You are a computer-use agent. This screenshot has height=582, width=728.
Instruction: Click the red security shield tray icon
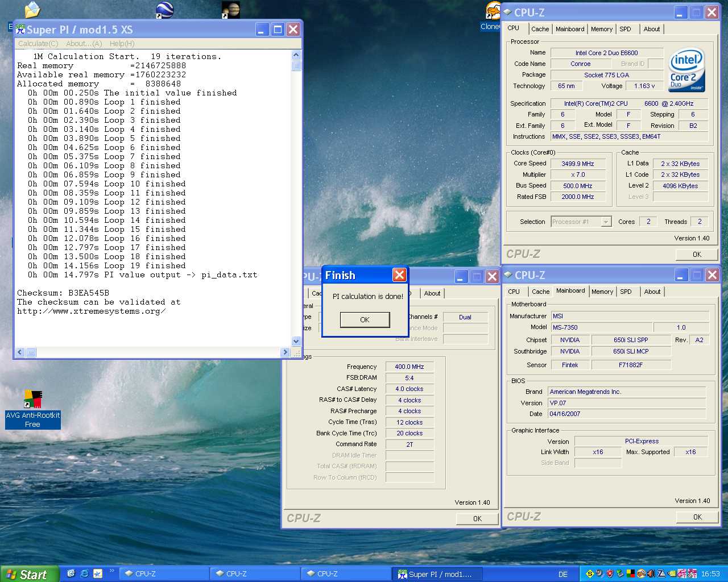[610, 573]
